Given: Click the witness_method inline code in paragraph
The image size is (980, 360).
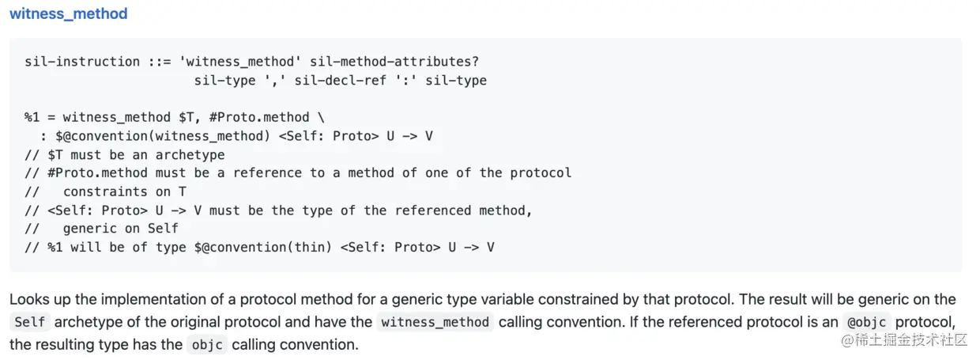Looking at the screenshot, I should click(435, 322).
